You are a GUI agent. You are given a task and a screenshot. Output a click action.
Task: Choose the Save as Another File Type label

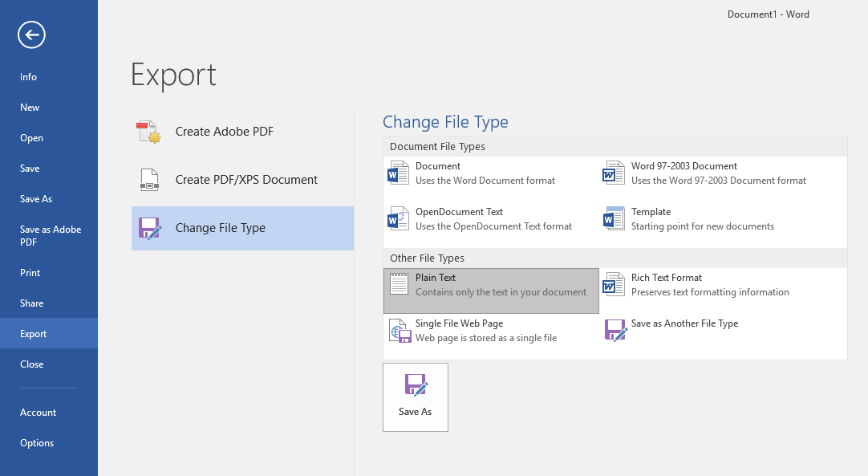point(685,323)
